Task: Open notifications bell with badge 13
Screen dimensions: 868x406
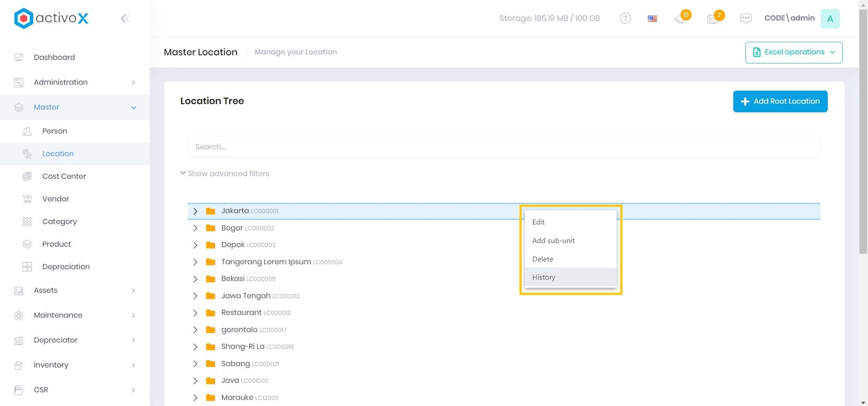Action: tap(680, 18)
